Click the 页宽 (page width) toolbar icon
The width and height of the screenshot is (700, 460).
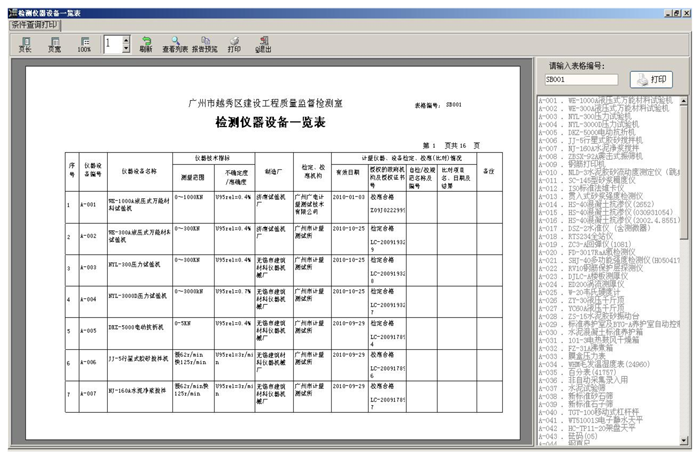click(x=53, y=42)
